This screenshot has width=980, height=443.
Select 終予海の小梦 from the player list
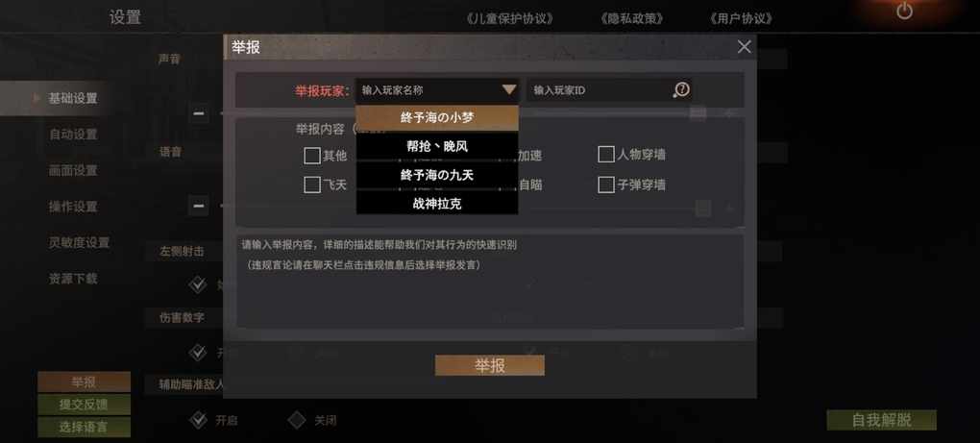pos(437,117)
